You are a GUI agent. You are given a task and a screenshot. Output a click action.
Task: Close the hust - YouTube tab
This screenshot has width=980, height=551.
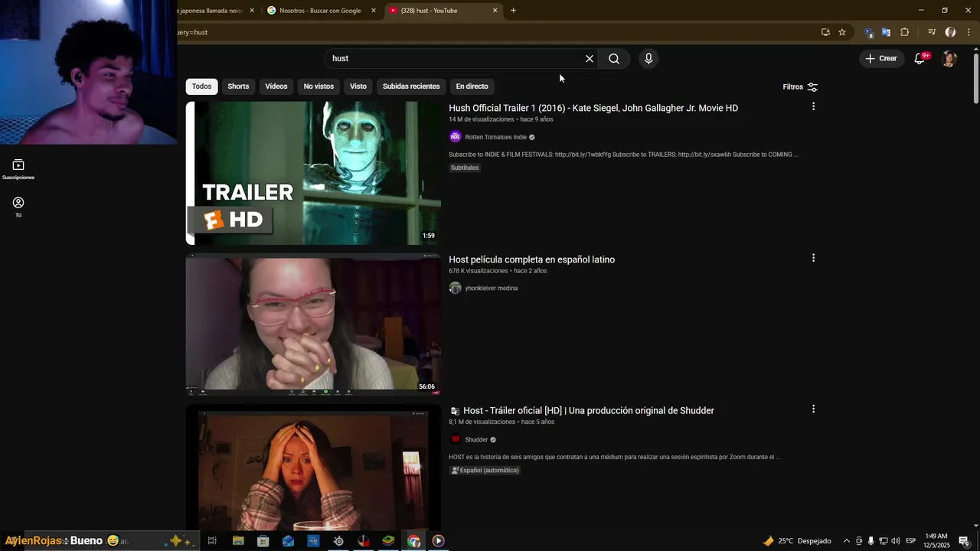(495, 11)
